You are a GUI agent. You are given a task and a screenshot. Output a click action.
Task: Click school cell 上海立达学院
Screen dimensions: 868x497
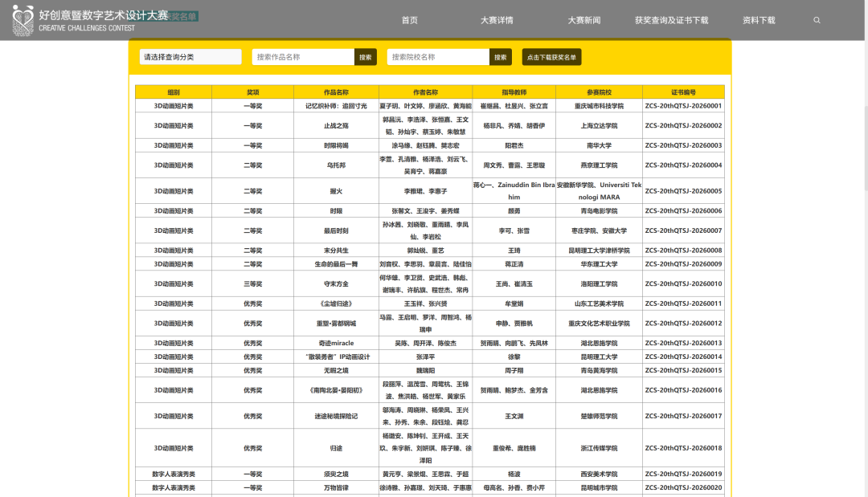click(x=599, y=125)
